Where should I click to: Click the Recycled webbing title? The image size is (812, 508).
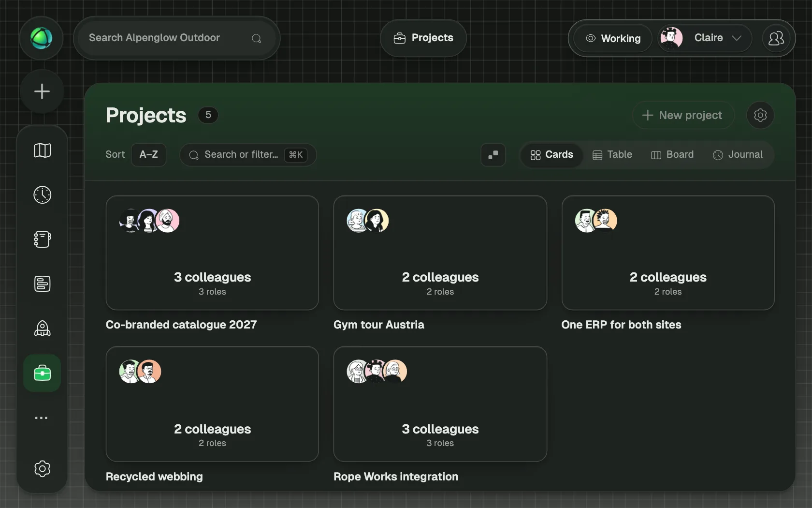pos(154,477)
